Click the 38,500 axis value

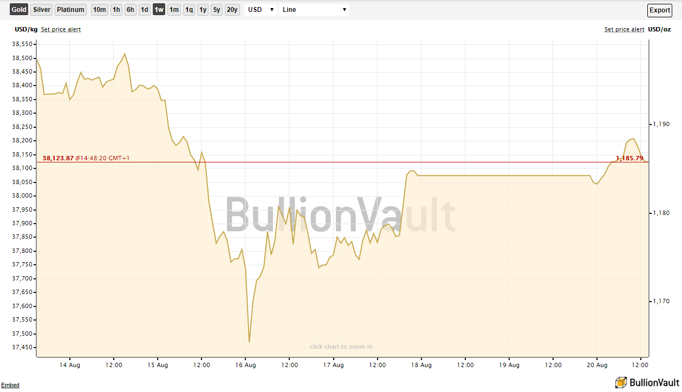click(22, 58)
